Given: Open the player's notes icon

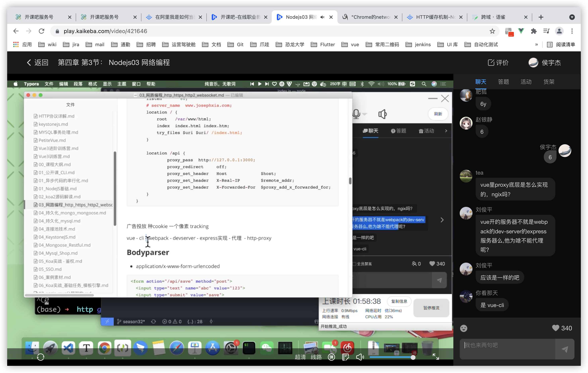Looking at the screenshot, I should (346, 357).
